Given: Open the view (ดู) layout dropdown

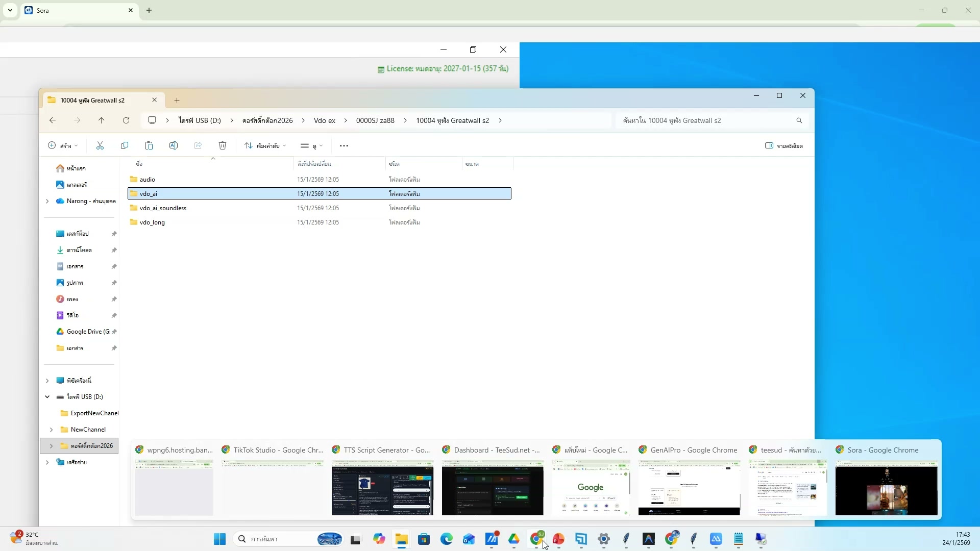Looking at the screenshot, I should (x=311, y=146).
